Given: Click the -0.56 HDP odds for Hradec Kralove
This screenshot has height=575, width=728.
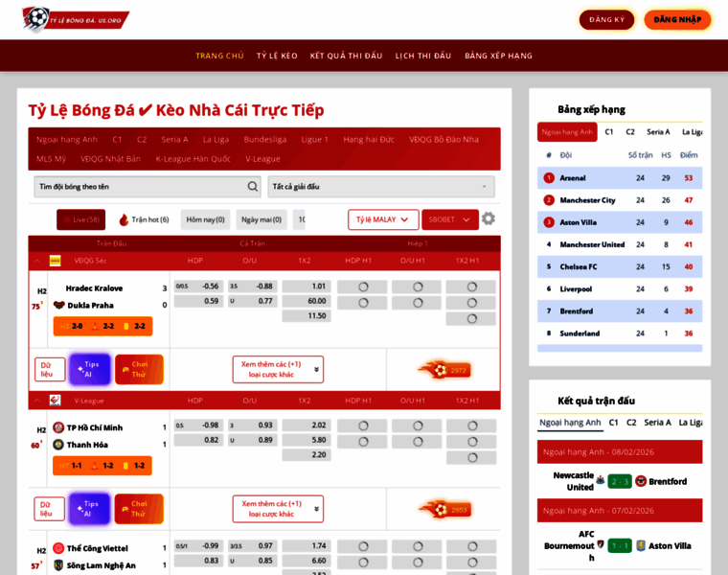Looking at the screenshot, I should coord(198,287).
